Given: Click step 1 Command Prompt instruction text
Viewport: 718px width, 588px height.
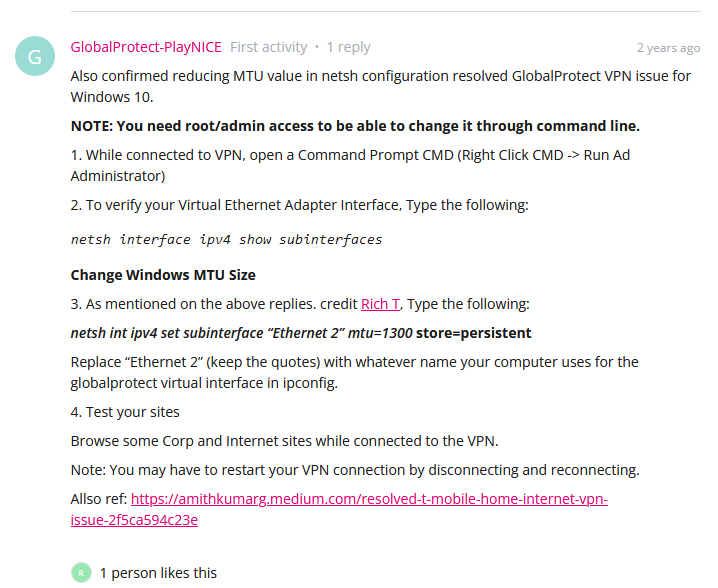Looking at the screenshot, I should coord(350,165).
